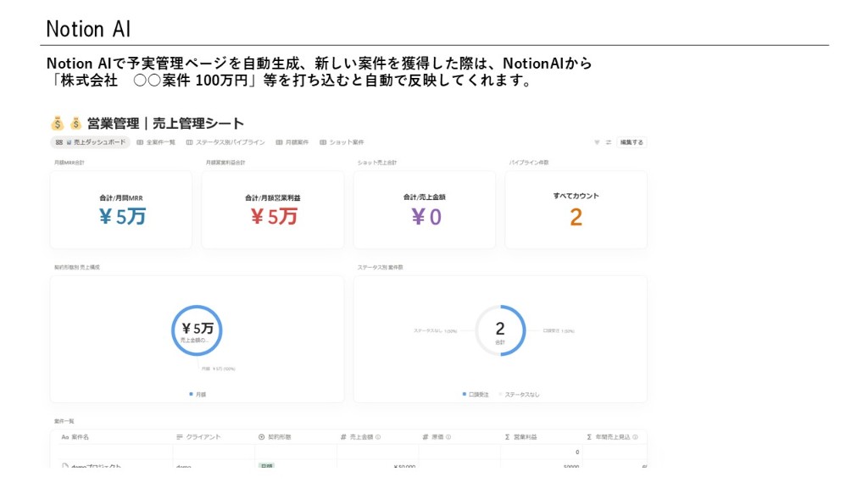The image size is (868, 488).
Task: Toggle the 月額 legend under the sales composition chart
Action: 197,393
